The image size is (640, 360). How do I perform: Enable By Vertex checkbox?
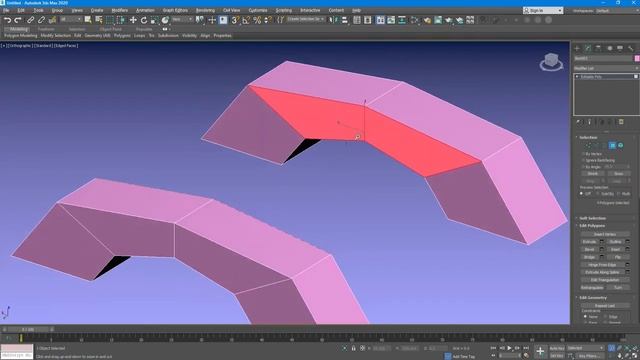point(584,154)
